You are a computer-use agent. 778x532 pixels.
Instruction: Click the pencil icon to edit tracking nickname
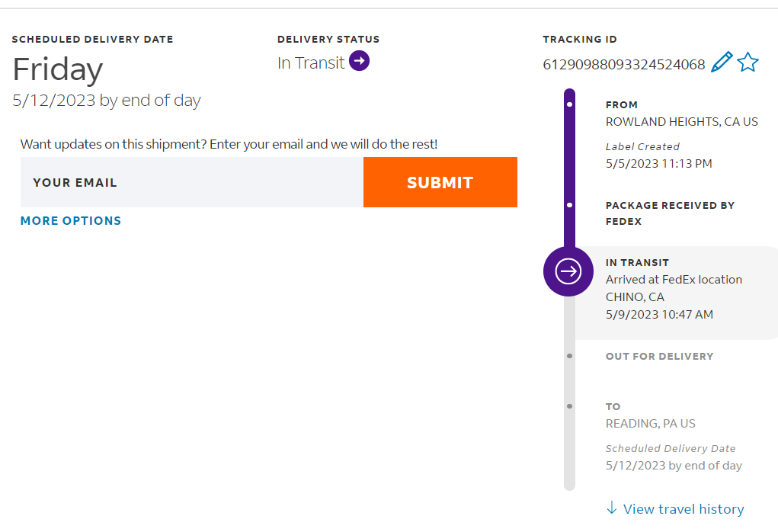click(721, 62)
